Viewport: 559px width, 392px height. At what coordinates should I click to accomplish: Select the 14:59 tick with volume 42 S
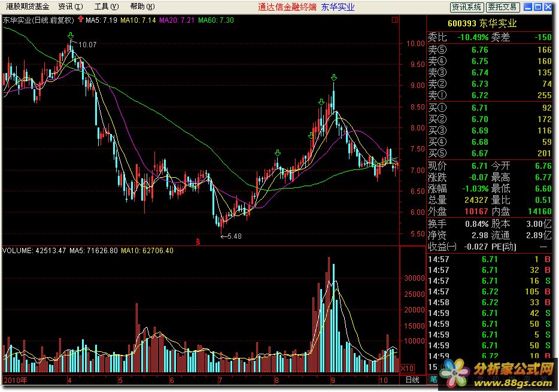[490, 313]
